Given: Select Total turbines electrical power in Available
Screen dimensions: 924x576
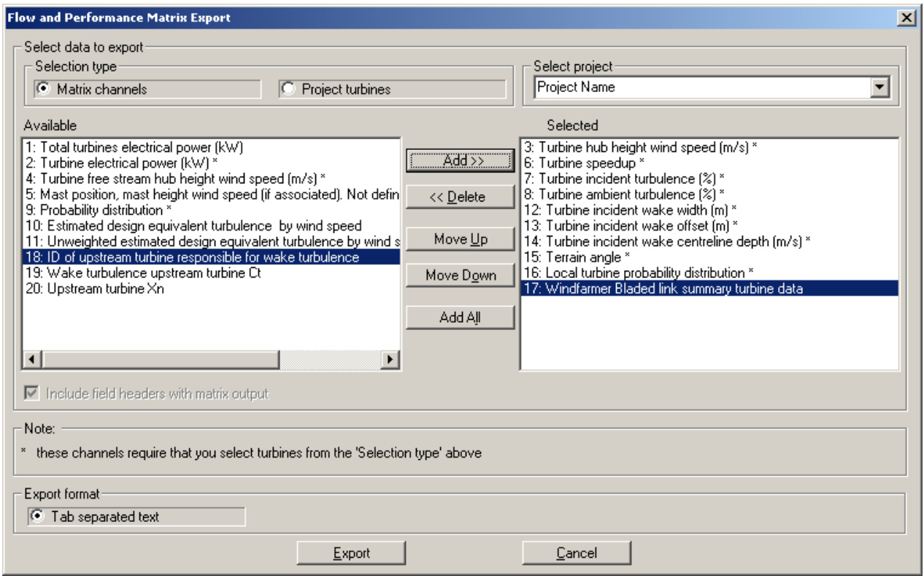Looking at the screenshot, I should [134, 147].
